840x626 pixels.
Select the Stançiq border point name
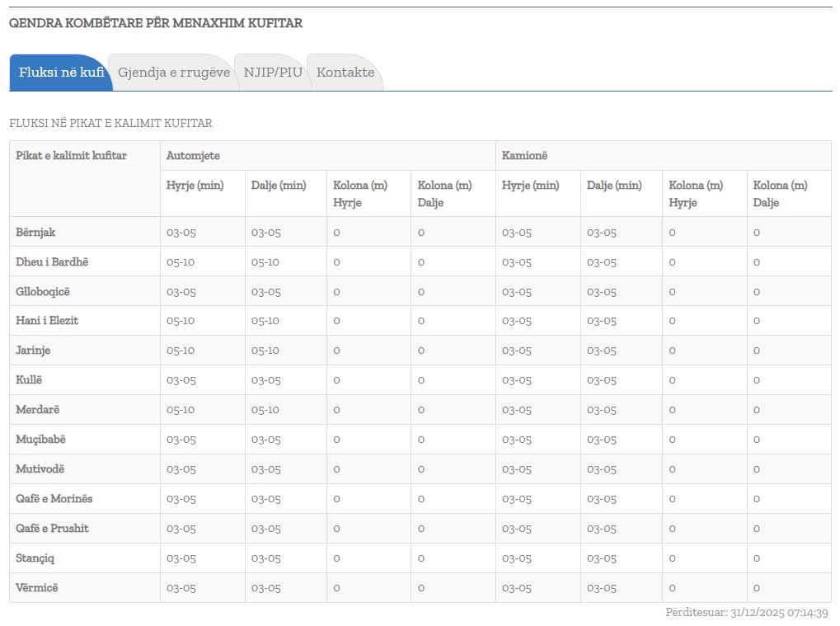pyautogui.click(x=35, y=558)
